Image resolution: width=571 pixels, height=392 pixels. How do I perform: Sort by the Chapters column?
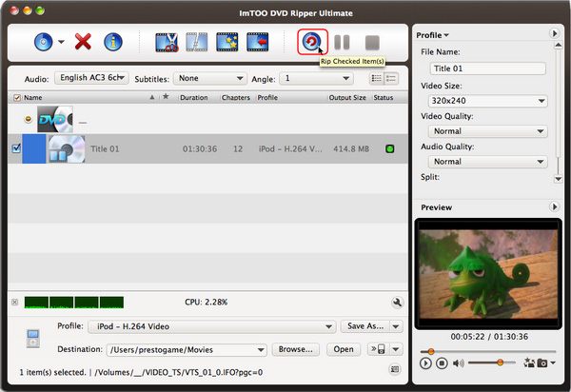(x=236, y=98)
